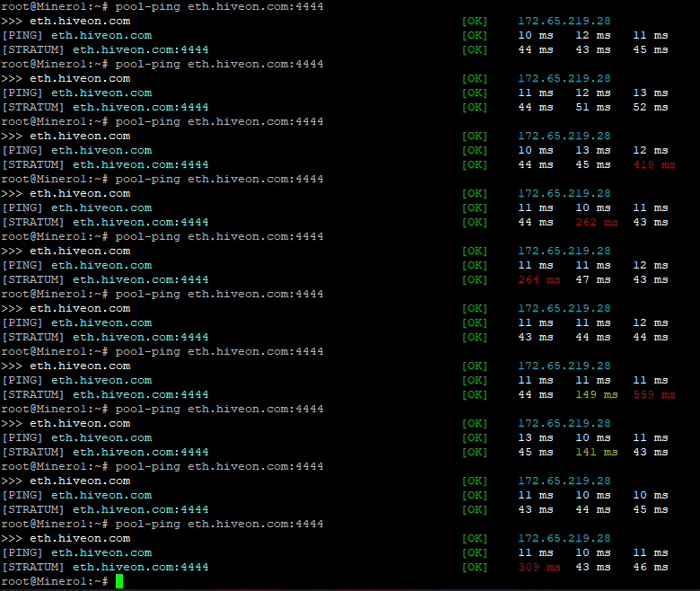Click 45 ms in the row with 141 ms

pyautogui.click(x=536, y=452)
